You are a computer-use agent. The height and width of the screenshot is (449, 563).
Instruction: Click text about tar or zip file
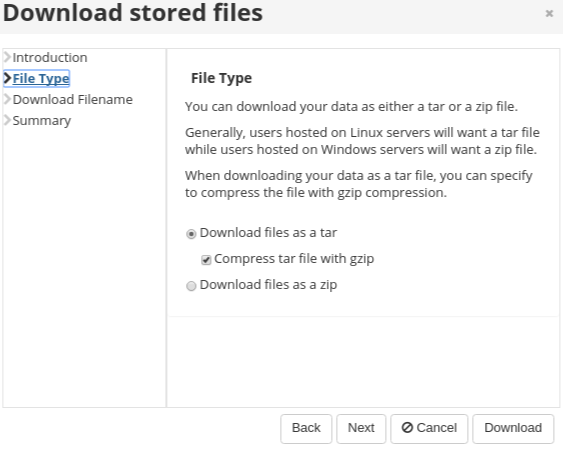coord(351,107)
